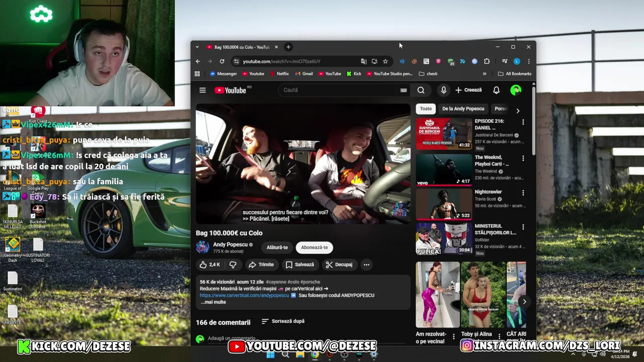Open Chrome from the taskbar

click(314, 354)
